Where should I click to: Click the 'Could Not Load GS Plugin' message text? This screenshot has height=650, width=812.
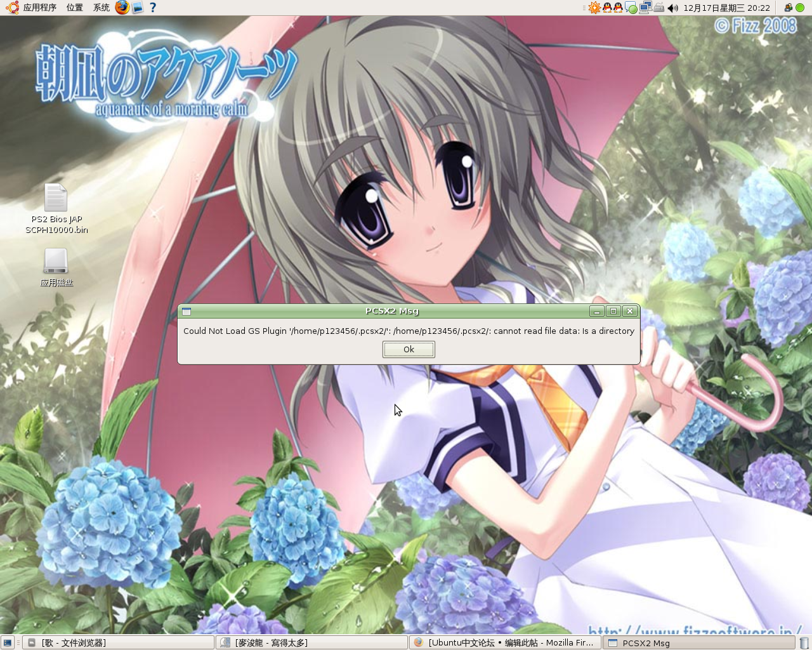pyautogui.click(x=409, y=331)
